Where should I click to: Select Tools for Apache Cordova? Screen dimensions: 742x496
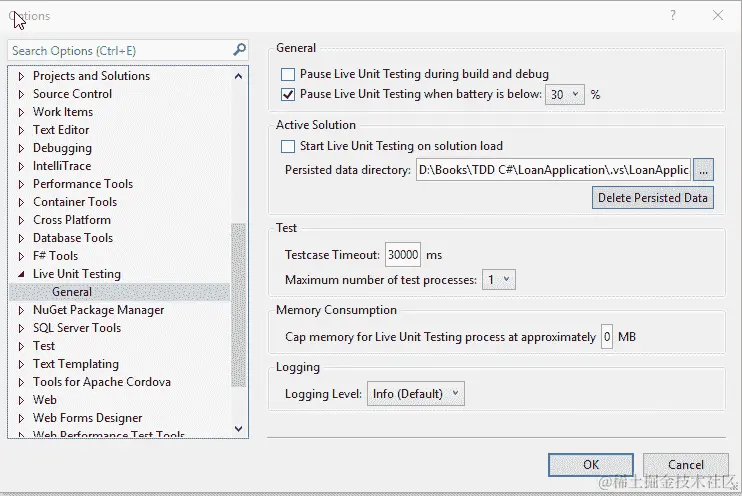(x=102, y=382)
